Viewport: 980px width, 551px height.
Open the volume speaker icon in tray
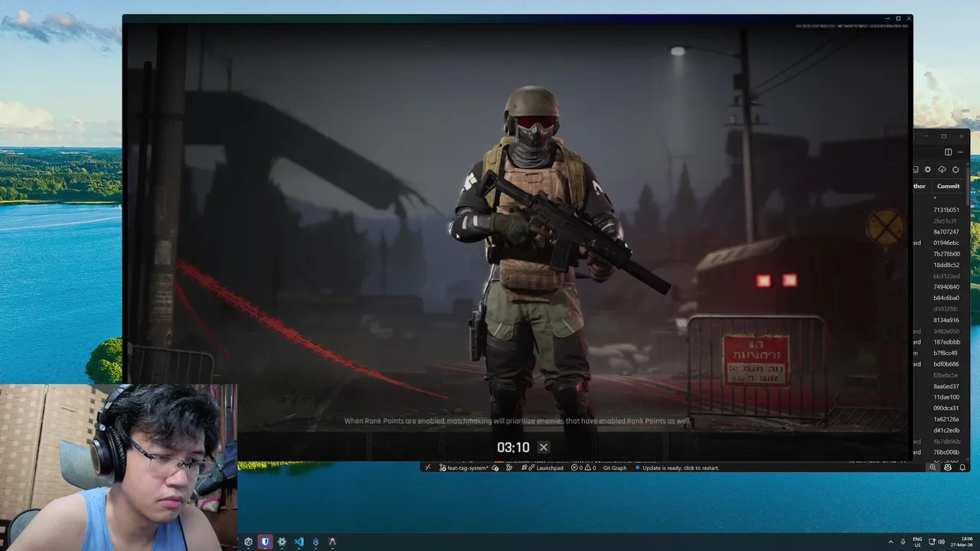(x=942, y=542)
